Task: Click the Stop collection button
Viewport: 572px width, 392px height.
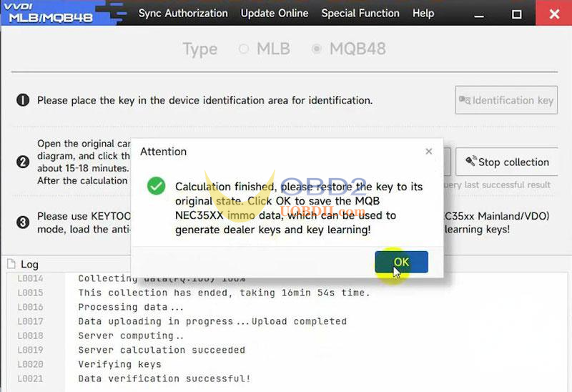Action: (x=507, y=162)
